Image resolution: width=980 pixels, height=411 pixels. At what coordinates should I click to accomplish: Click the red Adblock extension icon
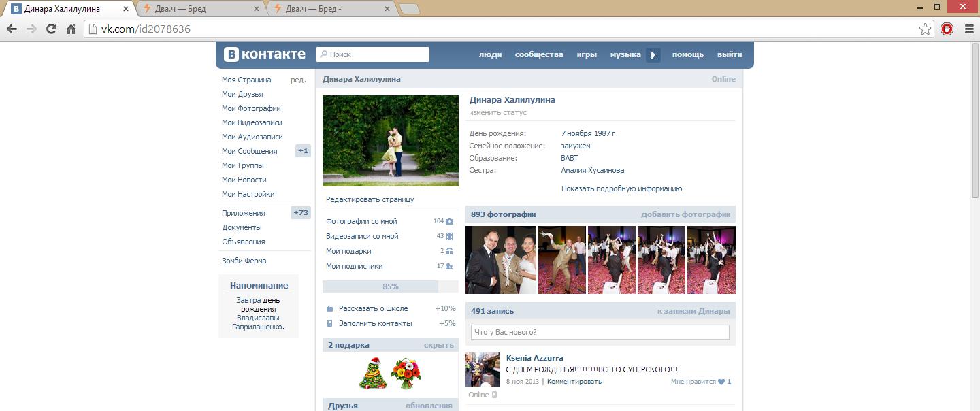coord(947,29)
